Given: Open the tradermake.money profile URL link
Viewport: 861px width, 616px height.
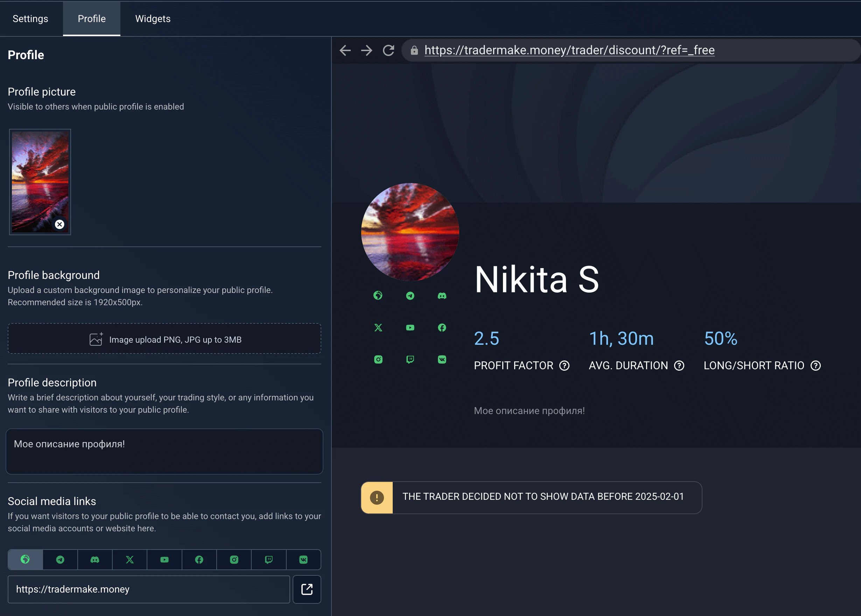Looking at the screenshot, I should pyautogui.click(x=569, y=50).
